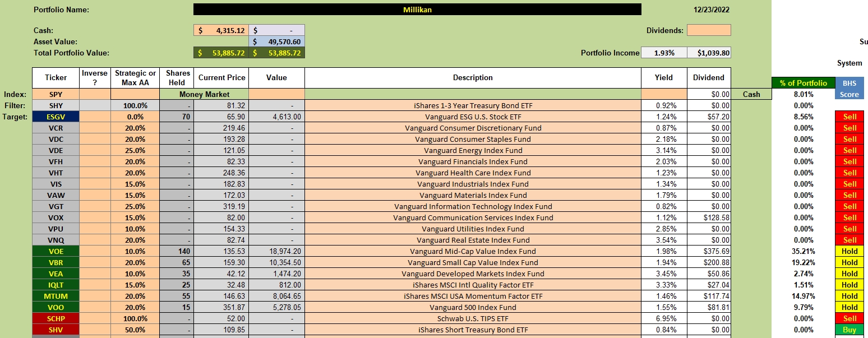Select Vanguard Information Technology Index Fund description
Screen dimensions: 868x338
point(473,206)
